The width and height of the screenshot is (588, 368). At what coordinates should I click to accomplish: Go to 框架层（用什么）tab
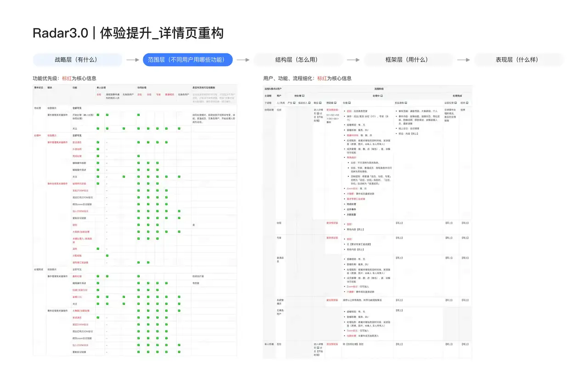coord(408,60)
